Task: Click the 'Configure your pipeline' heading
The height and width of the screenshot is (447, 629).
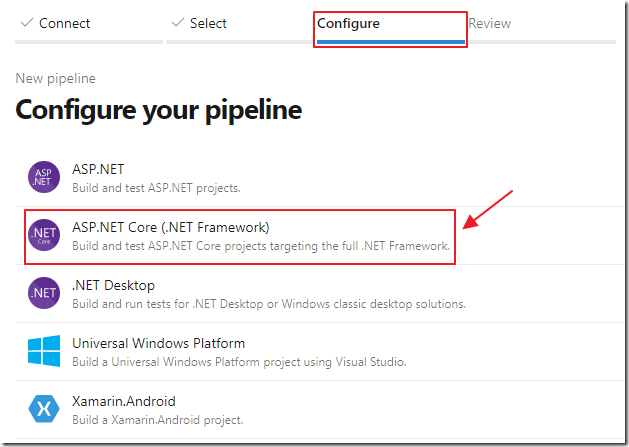Action: pos(158,110)
